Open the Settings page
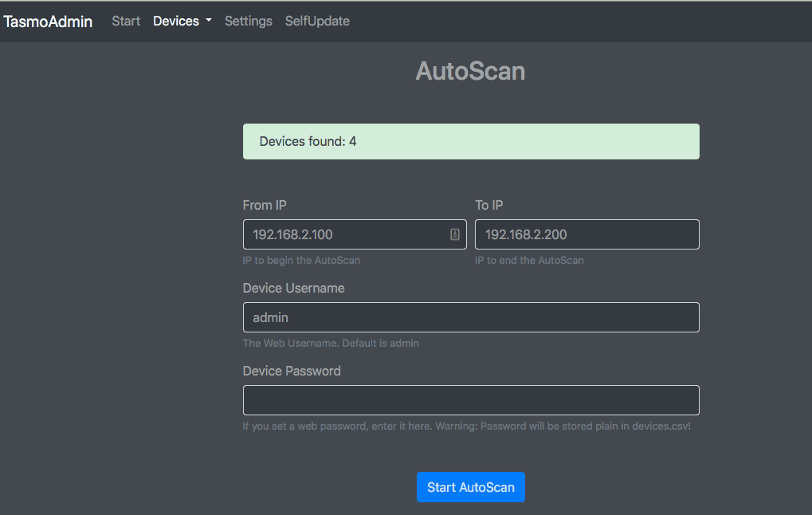This screenshot has width=812, height=515. coord(248,21)
